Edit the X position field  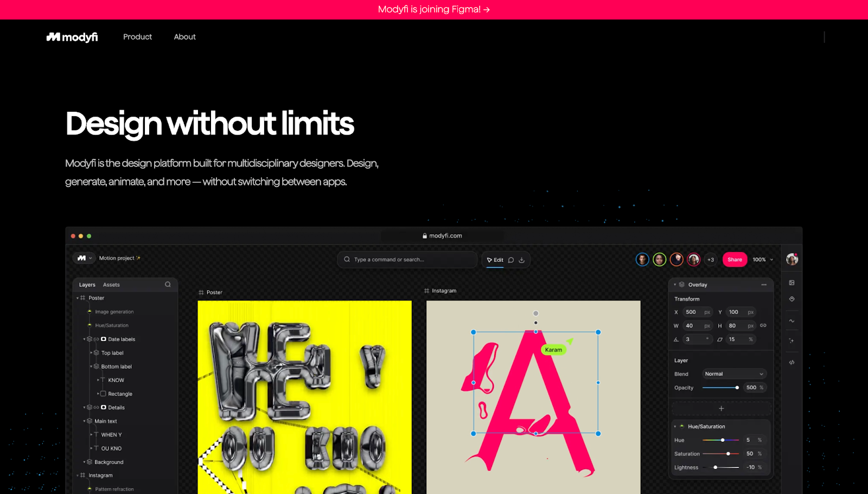click(698, 312)
